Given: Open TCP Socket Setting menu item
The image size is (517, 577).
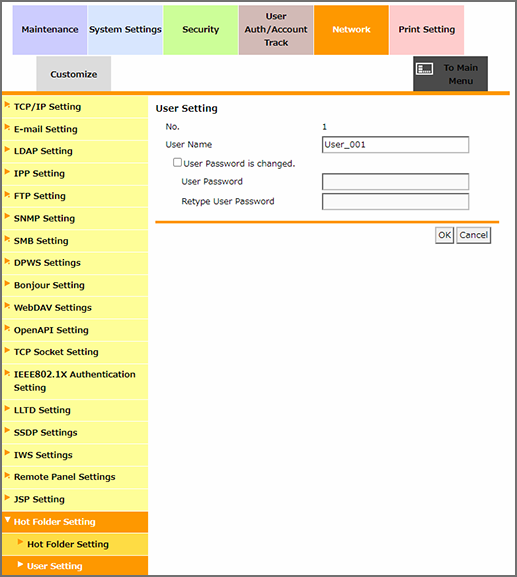Looking at the screenshot, I should point(75,352).
